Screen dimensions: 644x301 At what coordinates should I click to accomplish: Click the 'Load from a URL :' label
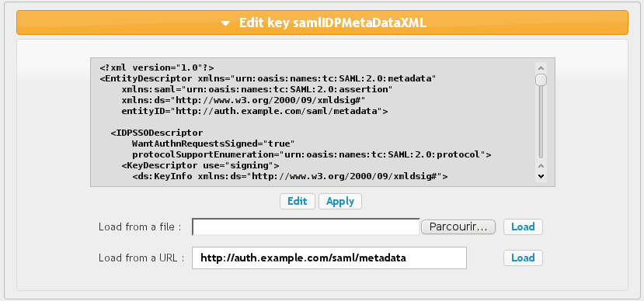pyautogui.click(x=141, y=258)
